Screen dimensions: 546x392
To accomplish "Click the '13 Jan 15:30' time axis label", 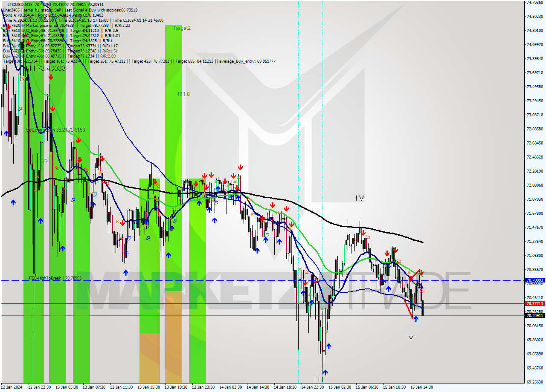I will [148, 387].
